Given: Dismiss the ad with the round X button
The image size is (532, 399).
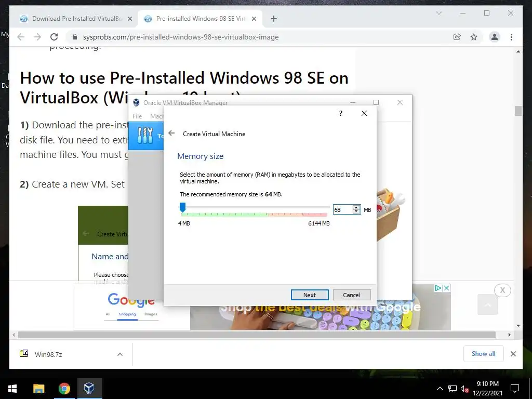Looking at the screenshot, I should click(x=502, y=290).
